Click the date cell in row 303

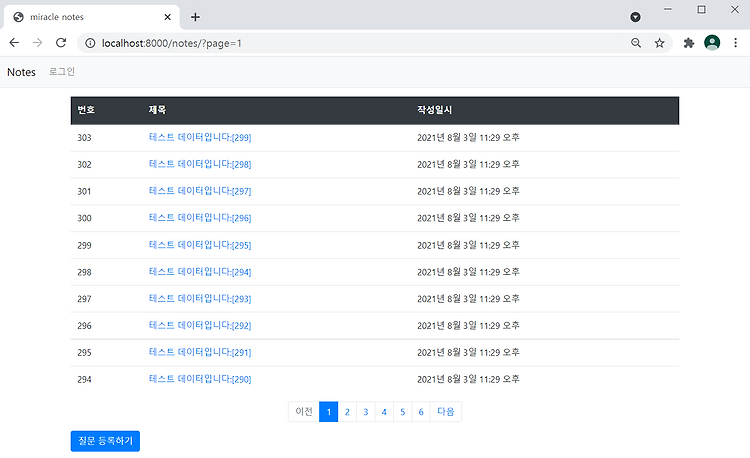point(468,137)
